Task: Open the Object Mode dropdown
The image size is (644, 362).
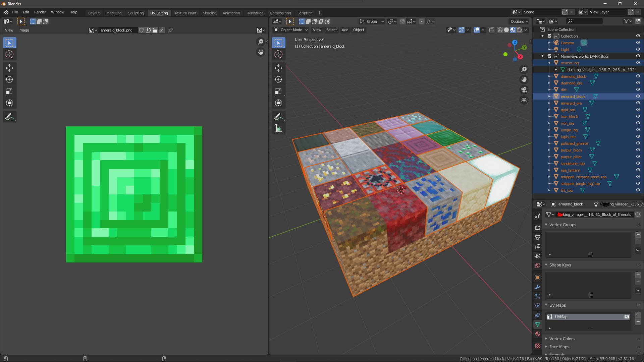Action: point(290,30)
